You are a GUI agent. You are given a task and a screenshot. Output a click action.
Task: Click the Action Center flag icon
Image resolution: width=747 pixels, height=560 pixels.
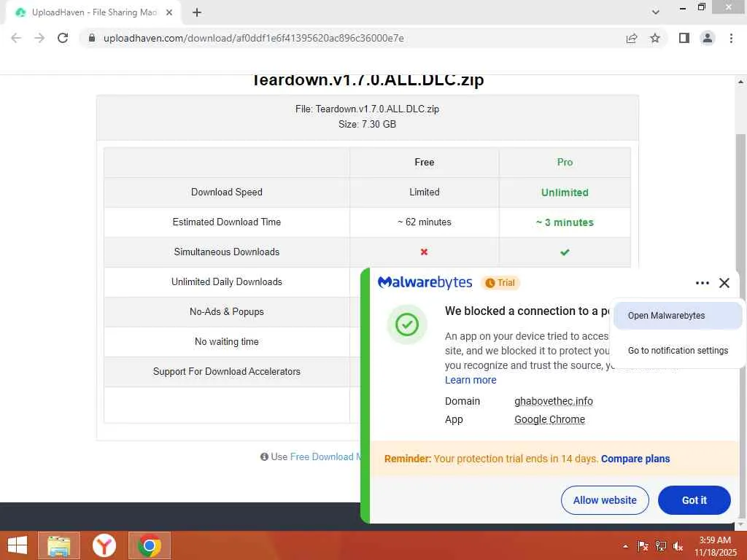tap(643, 546)
